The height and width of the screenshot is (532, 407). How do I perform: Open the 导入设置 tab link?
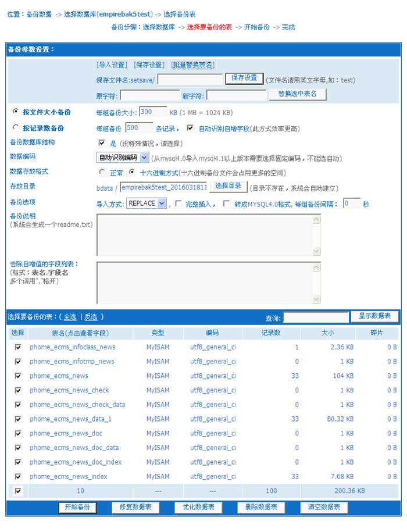112,65
